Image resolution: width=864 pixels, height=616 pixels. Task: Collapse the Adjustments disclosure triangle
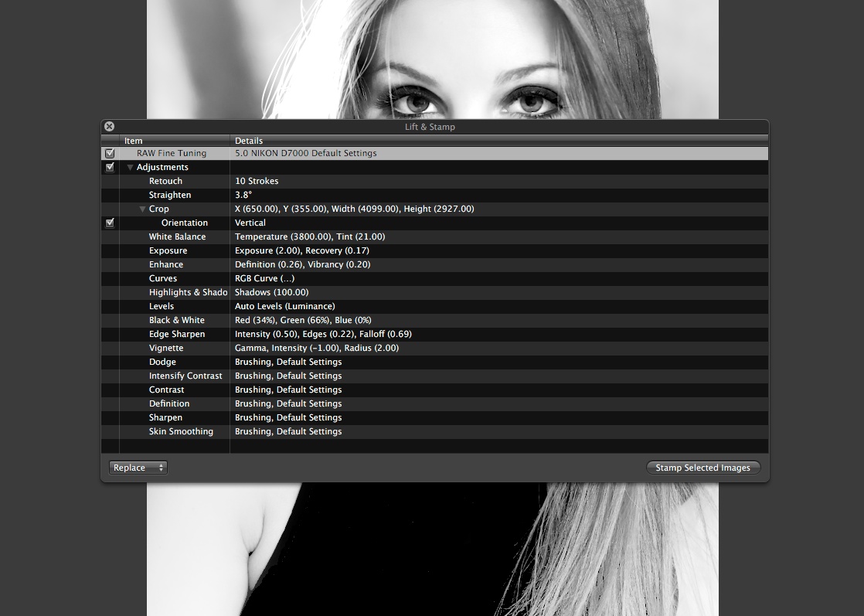click(131, 168)
